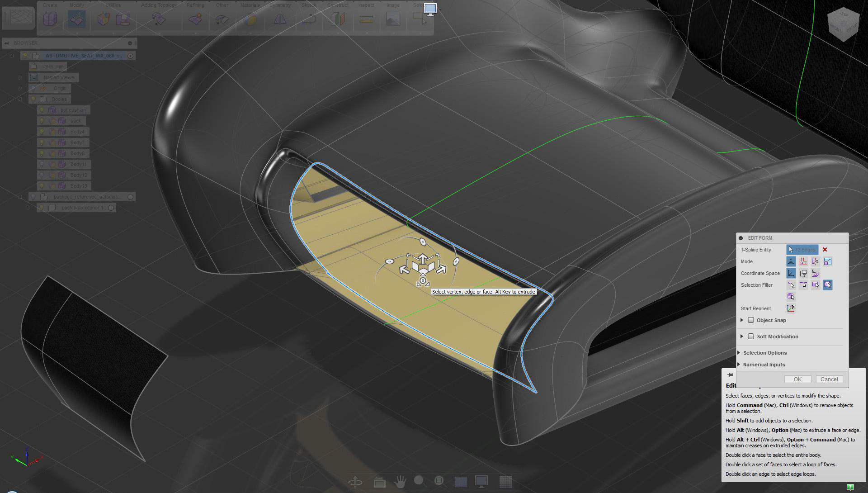Toggle visibility bulb of bot cushion body
Viewport: 868px width, 493px height.
coord(42,110)
